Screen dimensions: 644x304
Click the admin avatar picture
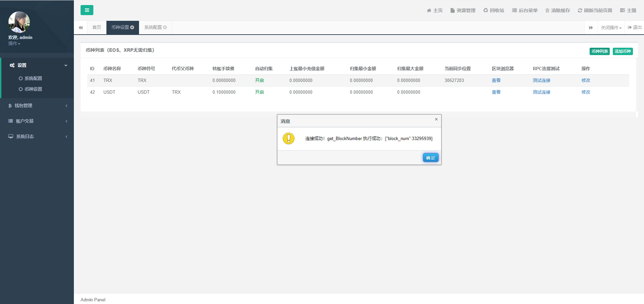pyautogui.click(x=19, y=22)
